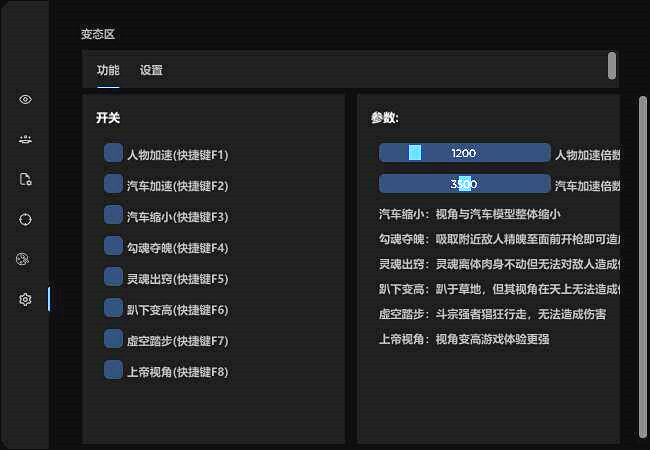
Task: Toggle 趴下变高(快捷键F6) checkbox
Action: tap(113, 308)
